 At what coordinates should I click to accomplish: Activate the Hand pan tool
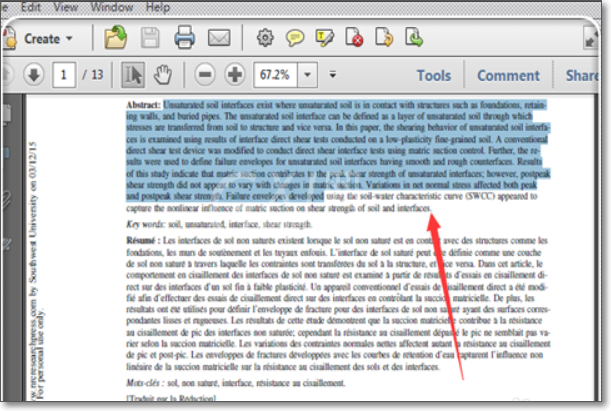[162, 74]
